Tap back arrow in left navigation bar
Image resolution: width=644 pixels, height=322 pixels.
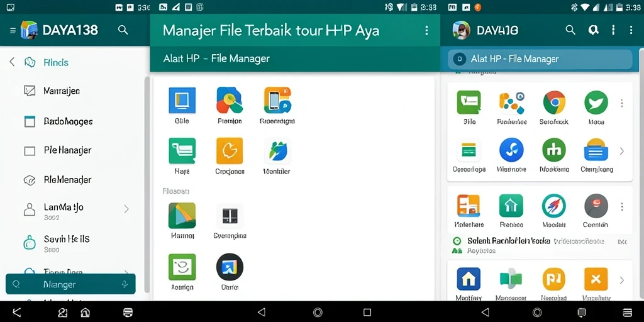(x=17, y=312)
